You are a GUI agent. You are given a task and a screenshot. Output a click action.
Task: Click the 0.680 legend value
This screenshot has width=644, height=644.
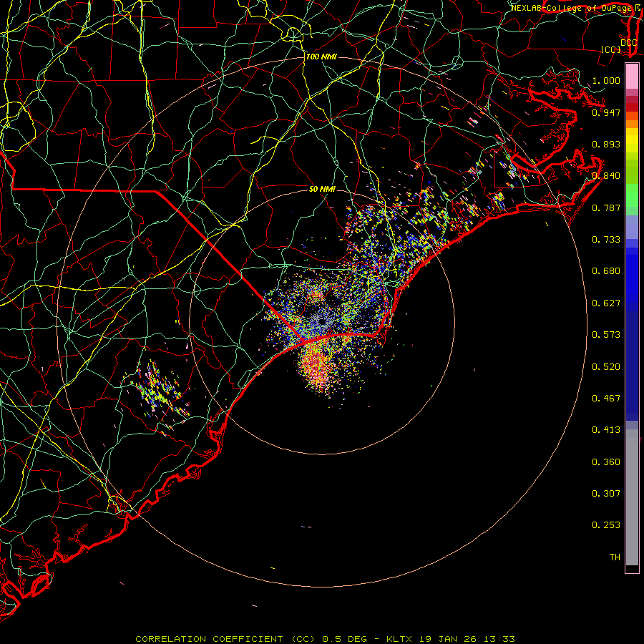(606, 271)
